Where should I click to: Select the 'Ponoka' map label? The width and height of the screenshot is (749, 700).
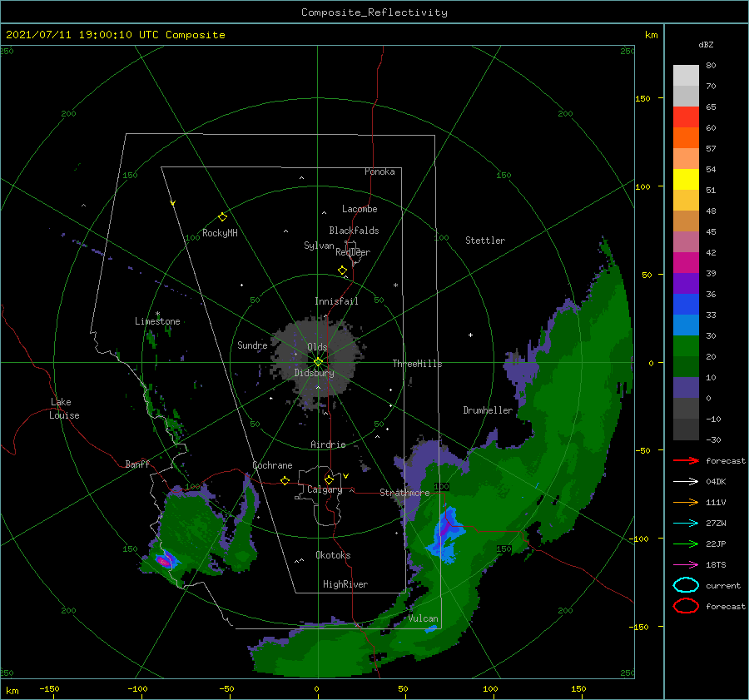point(379,171)
